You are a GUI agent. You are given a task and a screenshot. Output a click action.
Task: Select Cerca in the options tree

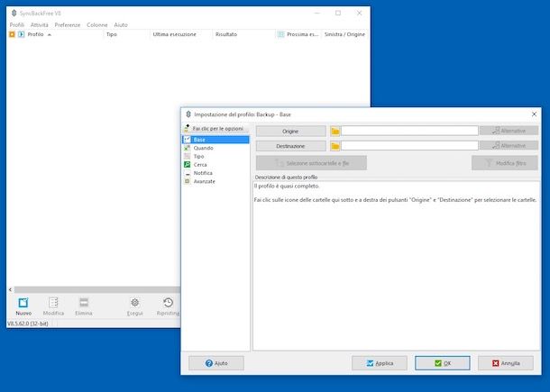pyautogui.click(x=200, y=165)
